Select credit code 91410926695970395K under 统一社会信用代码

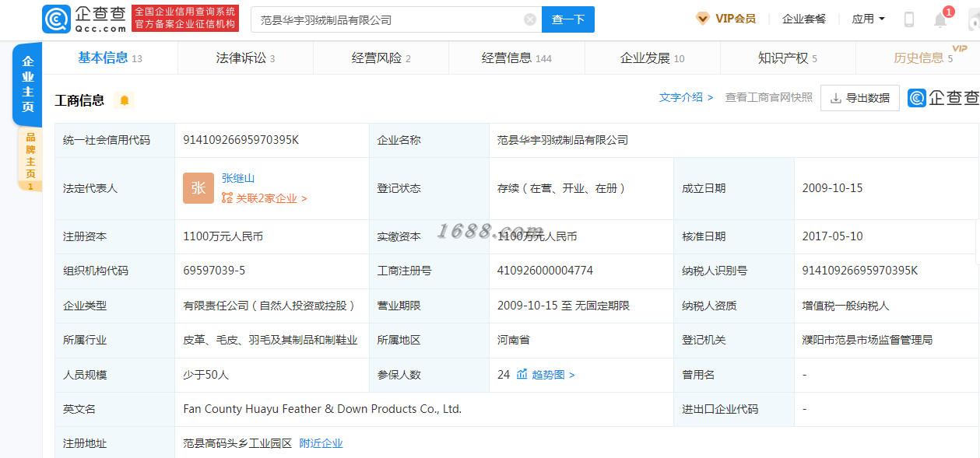[x=241, y=140]
